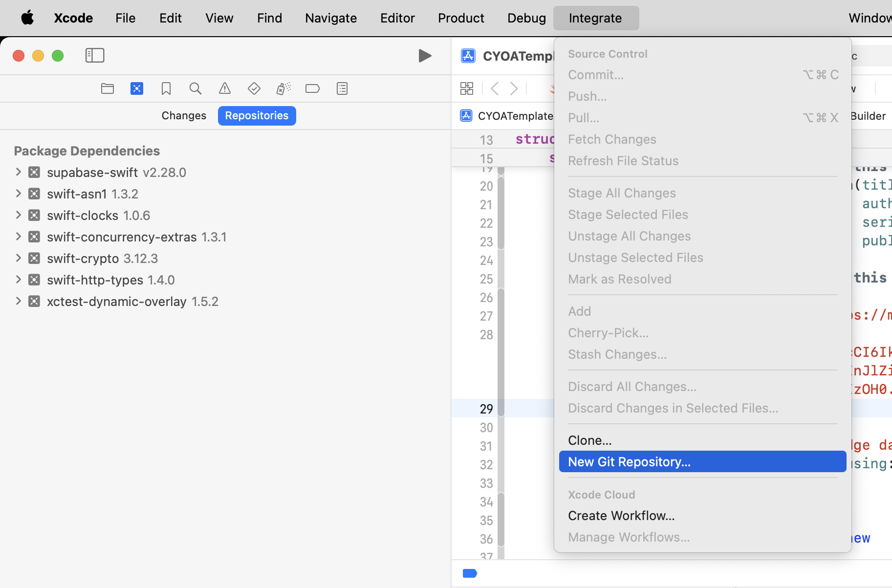892x588 pixels.
Task: Expand the swift-crypto package
Action: point(19,258)
